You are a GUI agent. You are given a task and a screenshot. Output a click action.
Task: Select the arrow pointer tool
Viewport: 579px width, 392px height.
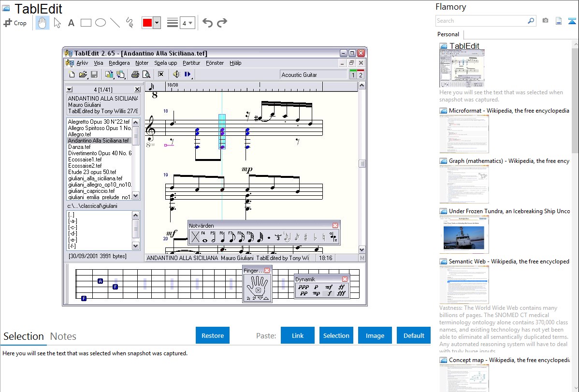click(57, 23)
